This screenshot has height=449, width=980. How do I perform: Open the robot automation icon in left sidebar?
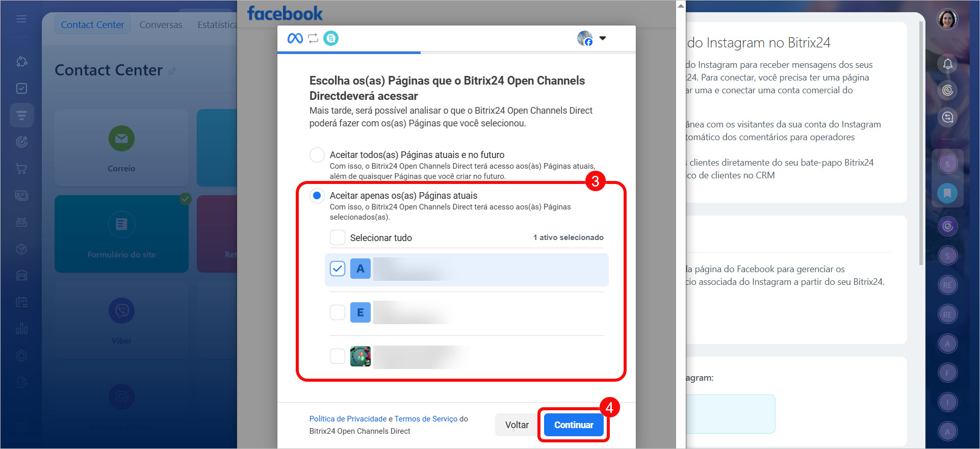click(x=21, y=222)
